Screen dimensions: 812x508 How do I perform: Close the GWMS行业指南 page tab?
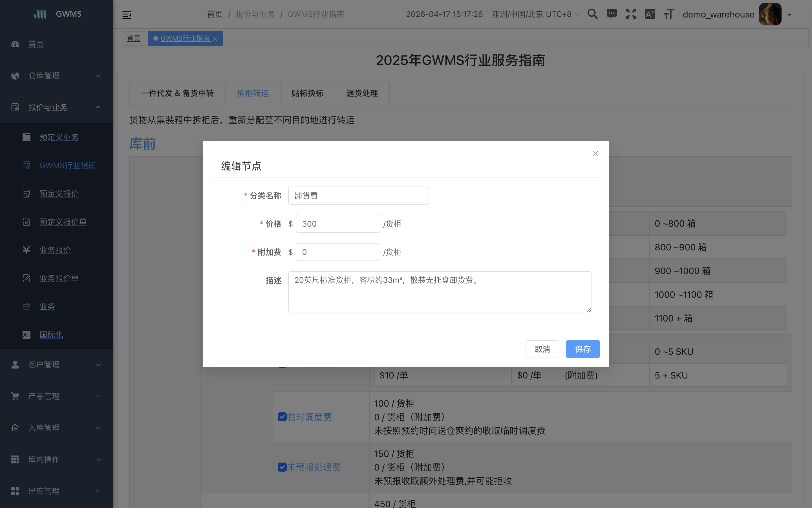tap(215, 39)
